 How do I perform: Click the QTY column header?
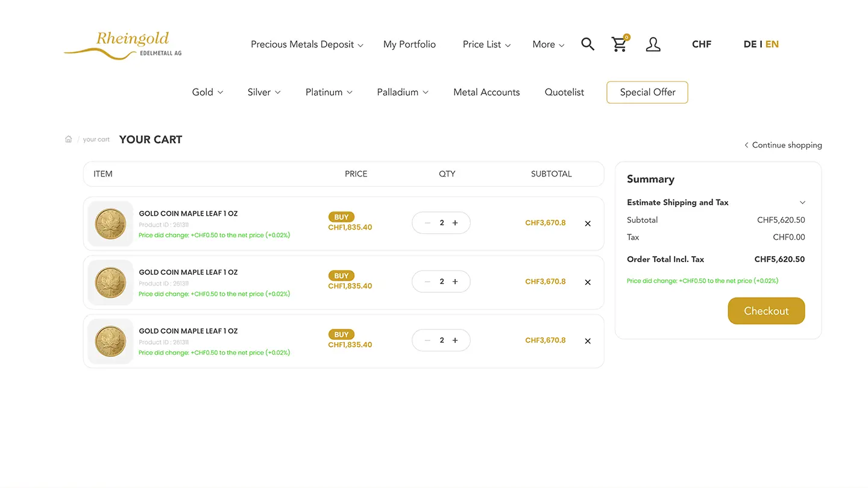(447, 174)
